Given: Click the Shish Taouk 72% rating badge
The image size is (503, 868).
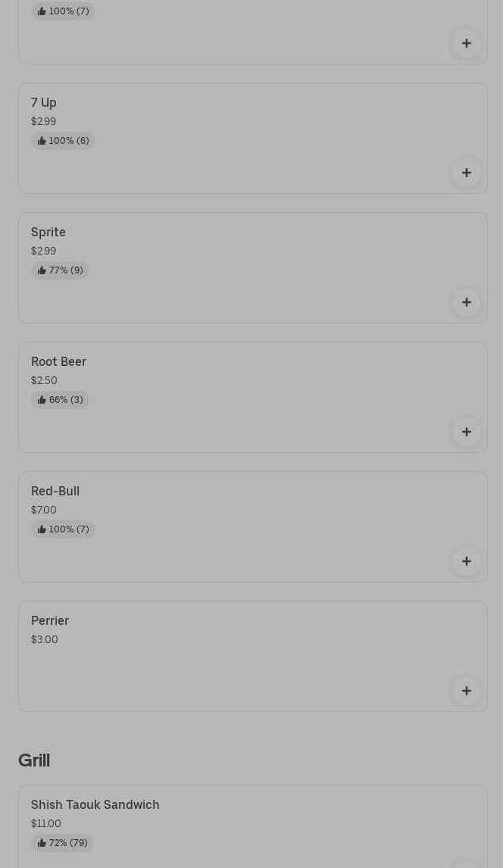Looking at the screenshot, I should 62,843.
